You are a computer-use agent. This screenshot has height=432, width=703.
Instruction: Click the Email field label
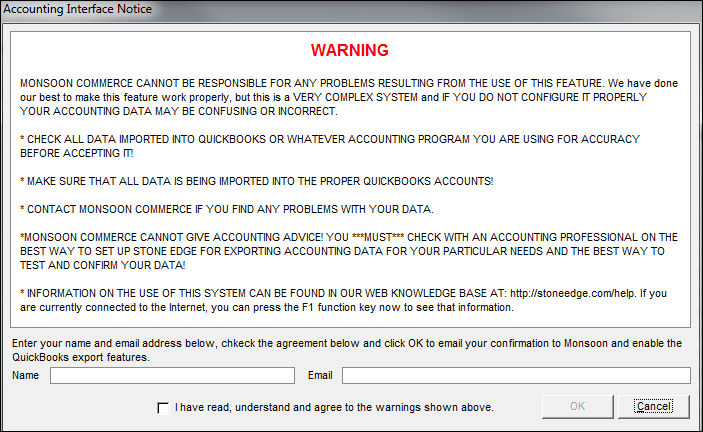click(x=320, y=376)
